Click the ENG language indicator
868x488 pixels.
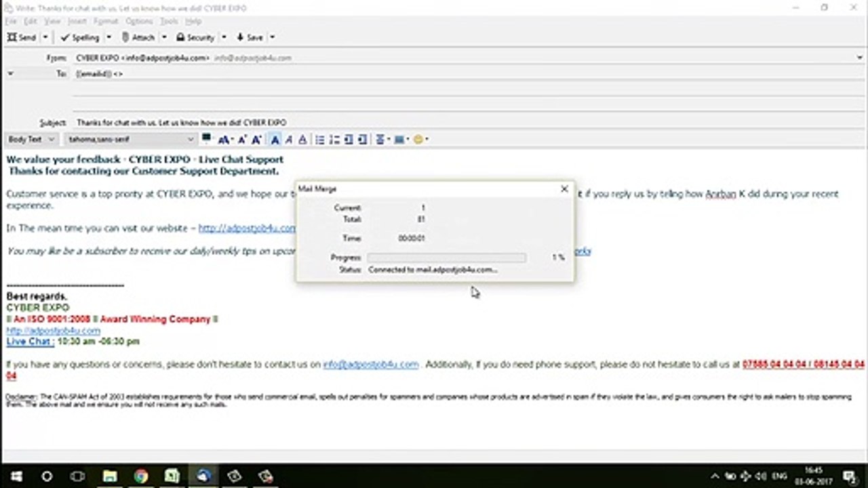(781, 476)
